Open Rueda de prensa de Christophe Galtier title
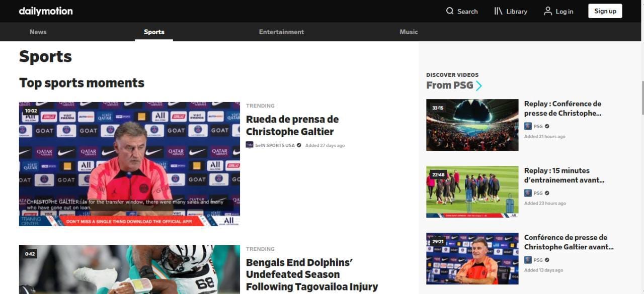This screenshot has height=294, width=644. coord(292,126)
